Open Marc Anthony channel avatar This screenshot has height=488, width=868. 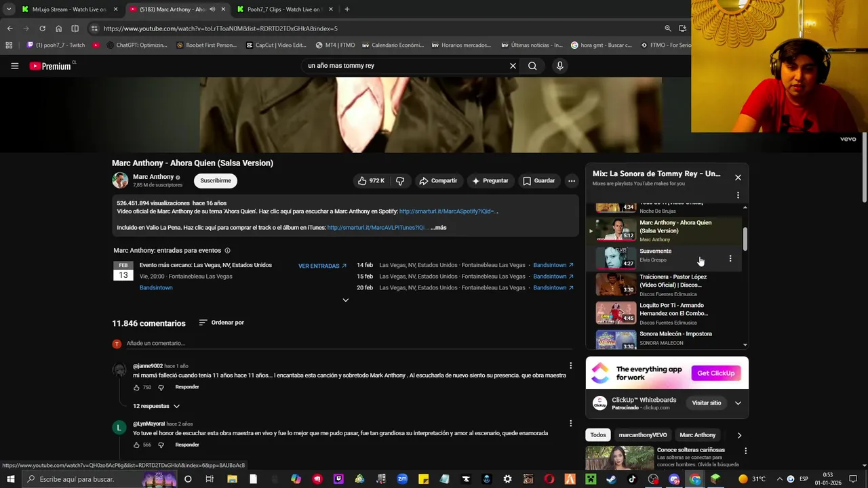pyautogui.click(x=120, y=180)
